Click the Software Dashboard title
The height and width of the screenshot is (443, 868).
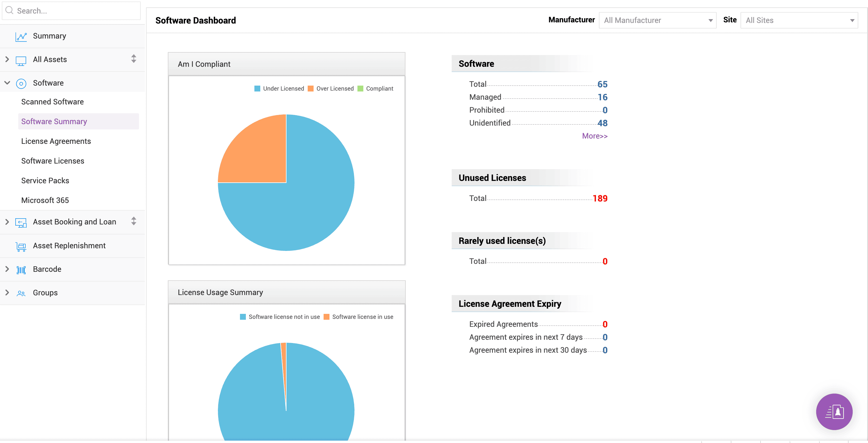pyautogui.click(x=196, y=21)
